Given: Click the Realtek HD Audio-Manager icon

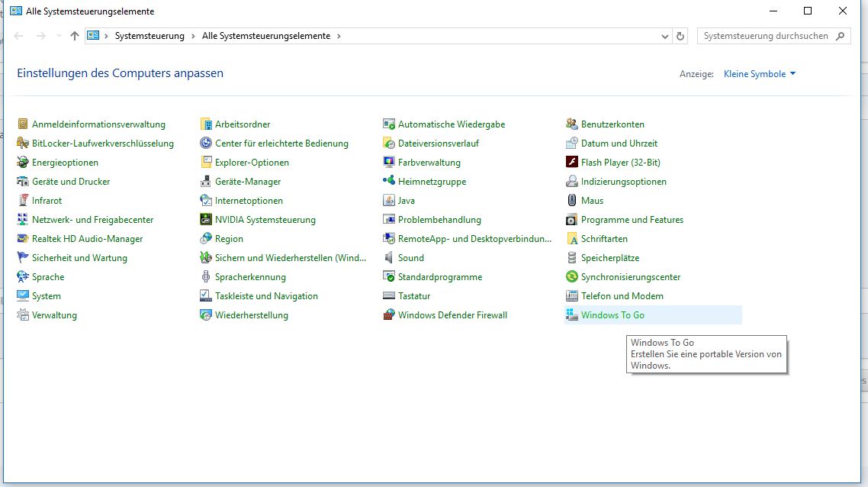Looking at the screenshot, I should tap(23, 239).
